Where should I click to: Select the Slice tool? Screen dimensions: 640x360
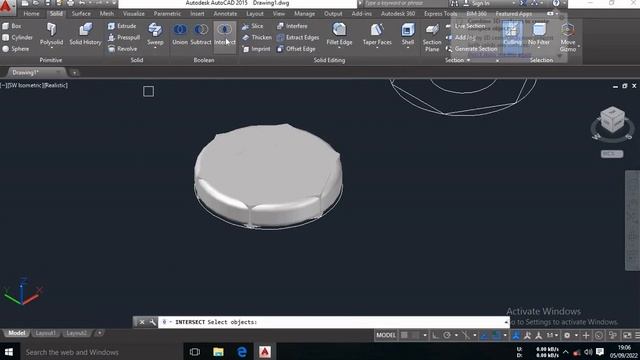(x=252, y=26)
